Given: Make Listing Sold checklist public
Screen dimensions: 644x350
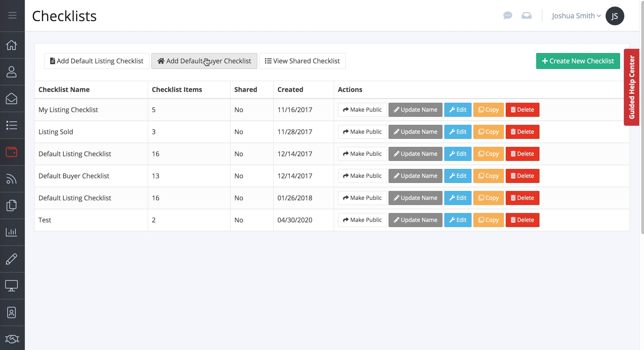Looking at the screenshot, I should pos(362,132).
